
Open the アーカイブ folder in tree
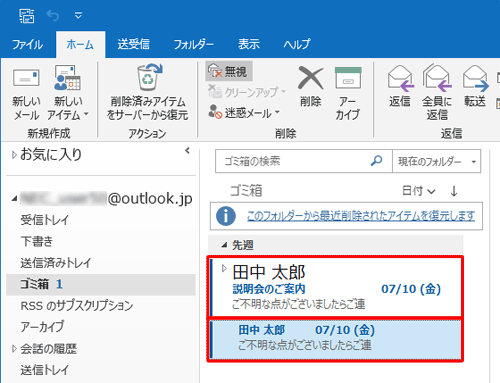point(42,327)
